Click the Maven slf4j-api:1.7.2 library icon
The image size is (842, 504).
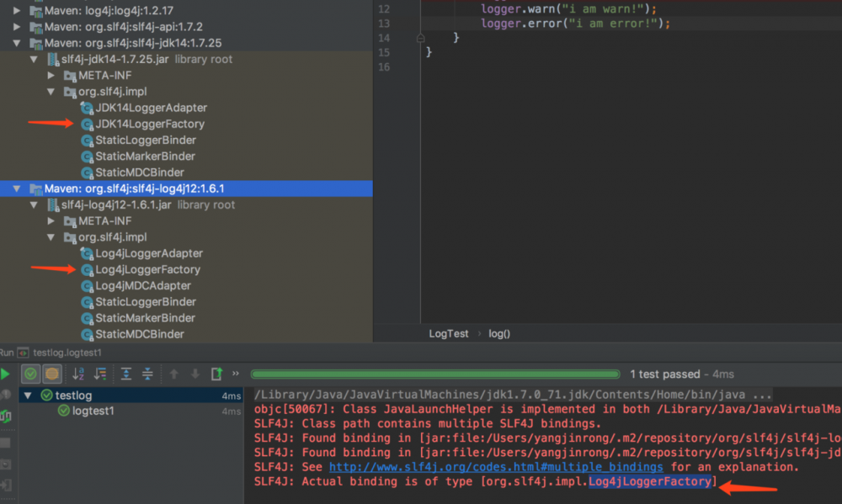coord(36,27)
